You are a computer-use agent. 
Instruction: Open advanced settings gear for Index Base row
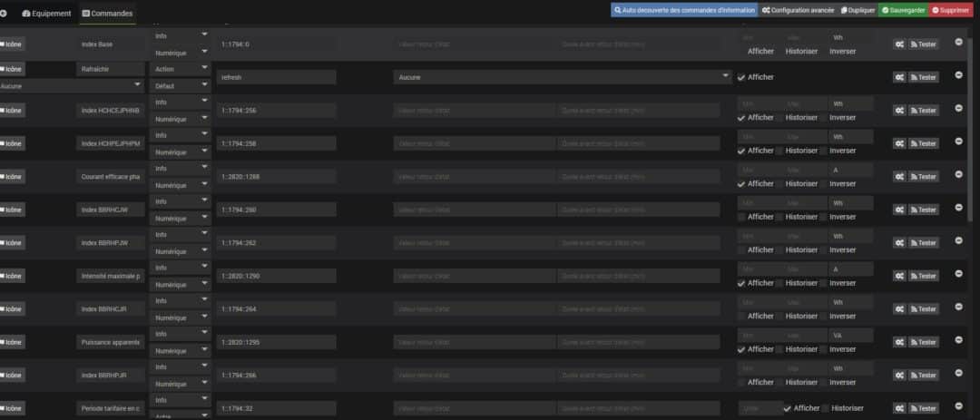tap(899, 44)
